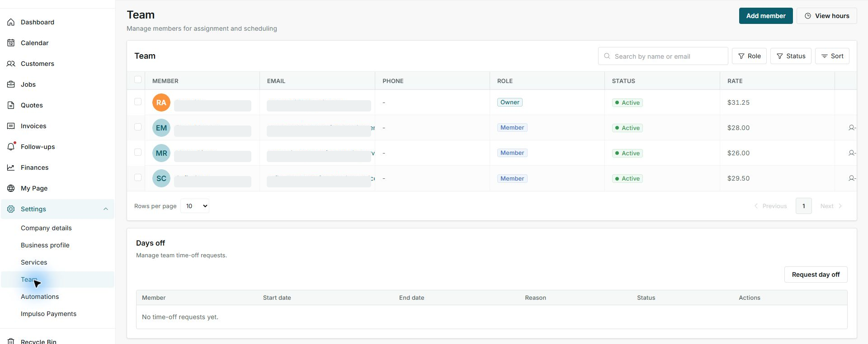
Task: Open Company details settings
Action: click(x=46, y=228)
